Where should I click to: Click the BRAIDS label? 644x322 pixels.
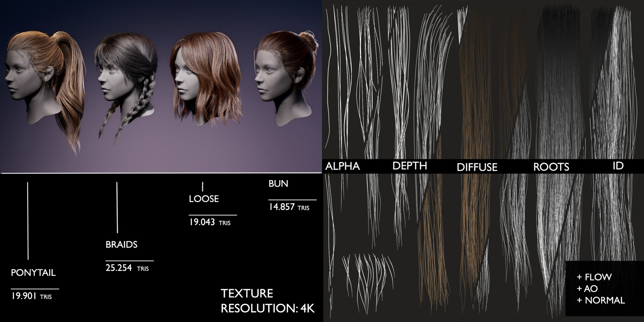pyautogui.click(x=121, y=245)
